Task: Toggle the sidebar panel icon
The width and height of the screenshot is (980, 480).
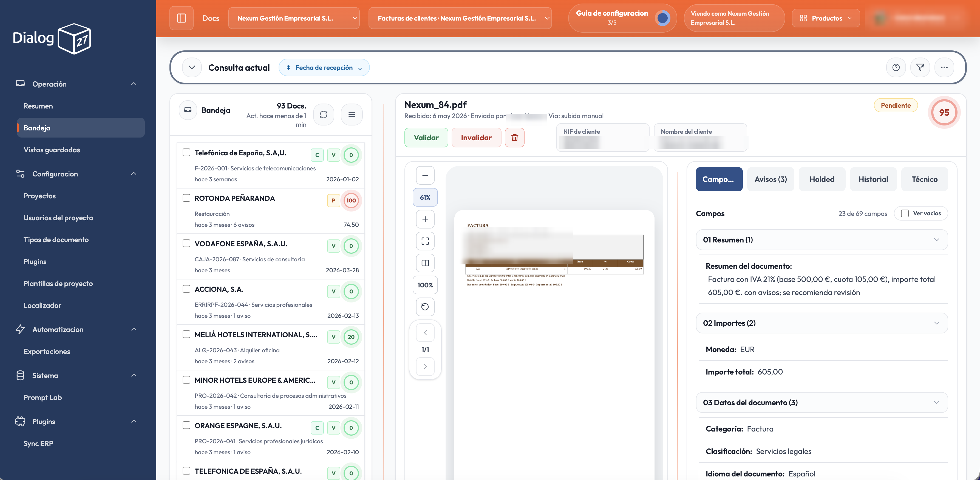Action: pos(182,18)
